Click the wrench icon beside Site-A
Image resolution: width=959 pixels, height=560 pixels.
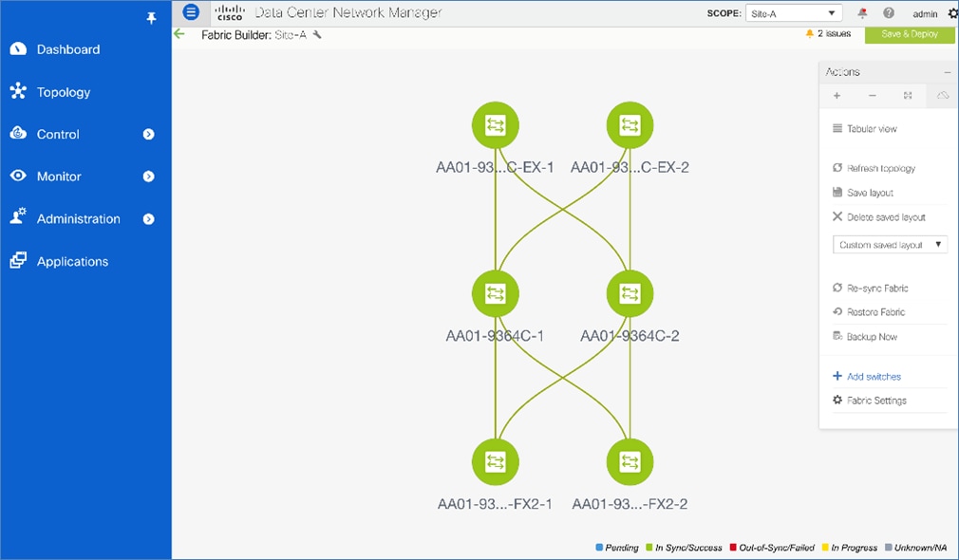pos(317,35)
